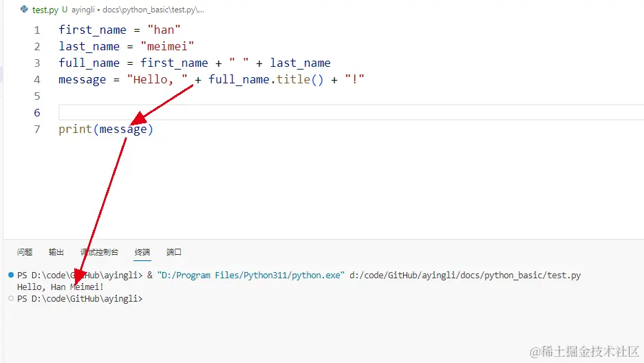
Task: Click line number 6 in the gutter
Action: [37, 113]
